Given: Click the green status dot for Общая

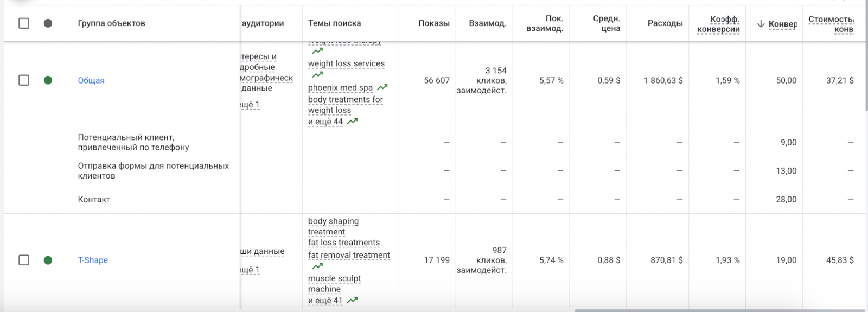Looking at the screenshot, I should [x=48, y=80].
